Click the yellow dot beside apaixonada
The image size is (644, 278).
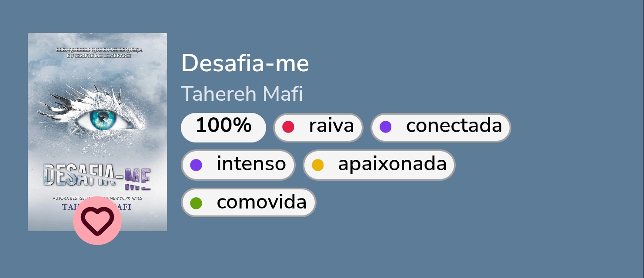[318, 165]
